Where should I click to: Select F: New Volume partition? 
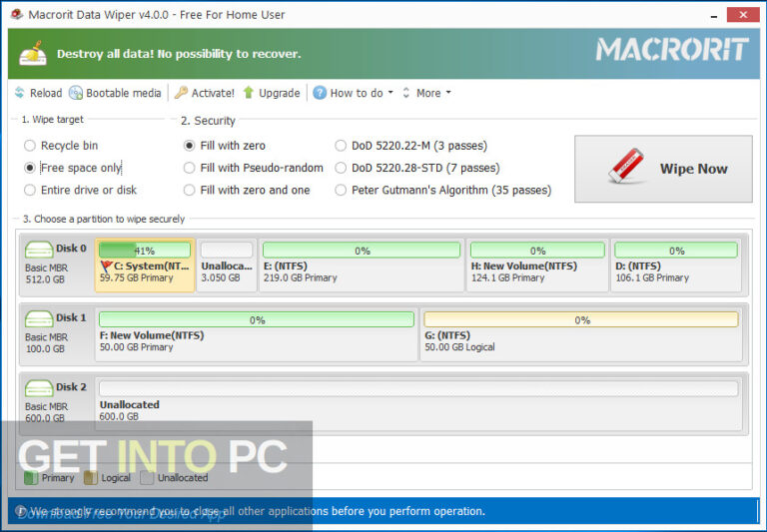coord(257,335)
